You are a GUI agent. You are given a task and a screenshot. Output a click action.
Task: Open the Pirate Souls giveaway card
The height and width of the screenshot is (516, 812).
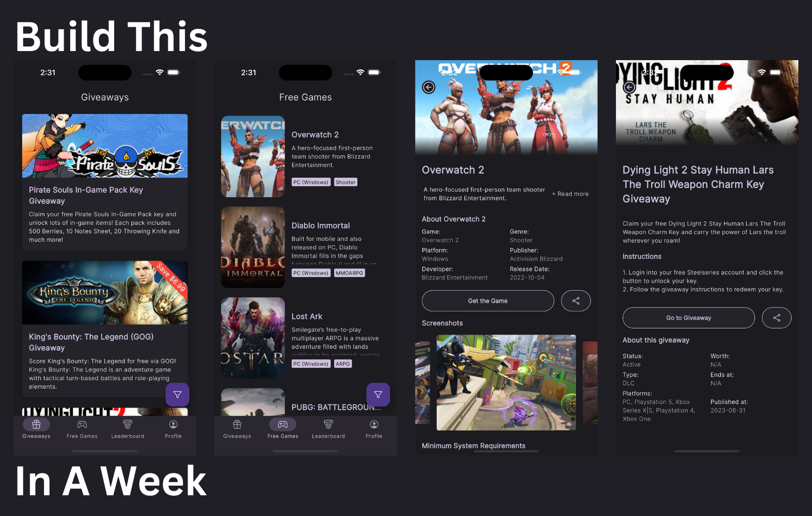pyautogui.click(x=105, y=182)
